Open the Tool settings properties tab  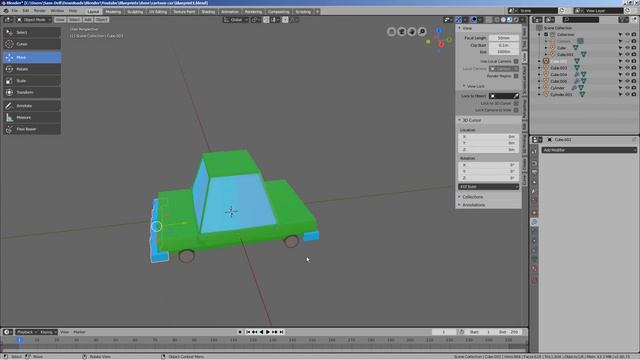tap(534, 151)
